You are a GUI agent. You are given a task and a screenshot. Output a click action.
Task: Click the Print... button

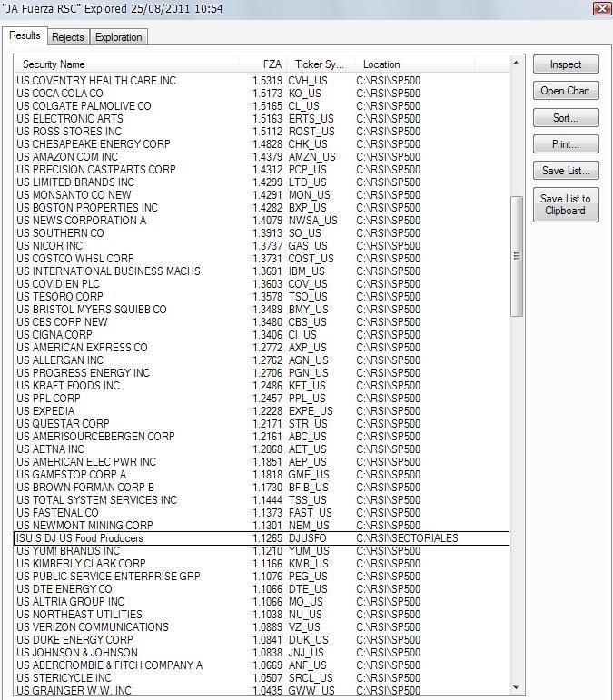coord(565,144)
